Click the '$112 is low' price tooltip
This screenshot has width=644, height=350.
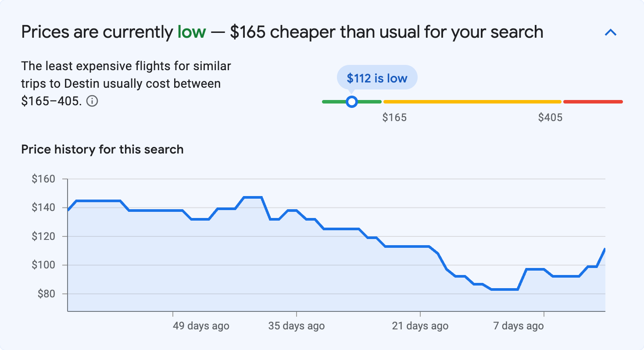point(377,77)
